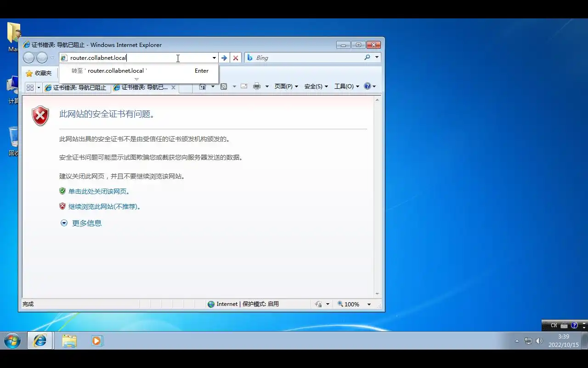Open Windows Explorer from the taskbar
588x368 pixels.
click(69, 341)
